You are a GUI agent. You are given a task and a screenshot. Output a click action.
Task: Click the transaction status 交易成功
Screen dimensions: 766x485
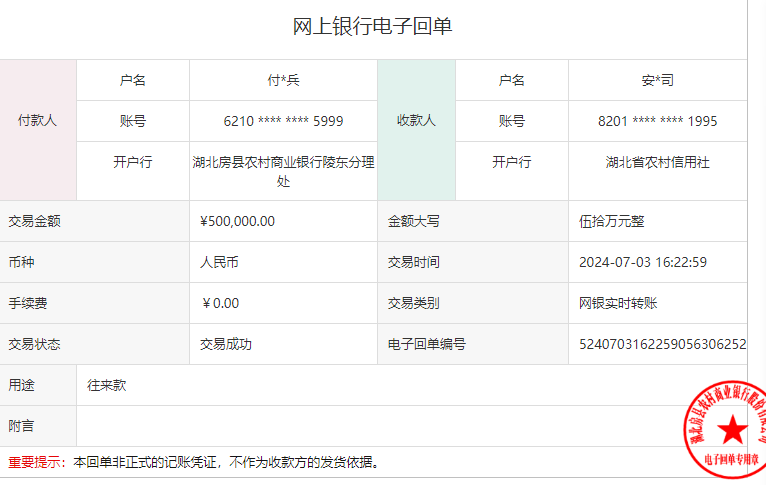click(x=226, y=344)
